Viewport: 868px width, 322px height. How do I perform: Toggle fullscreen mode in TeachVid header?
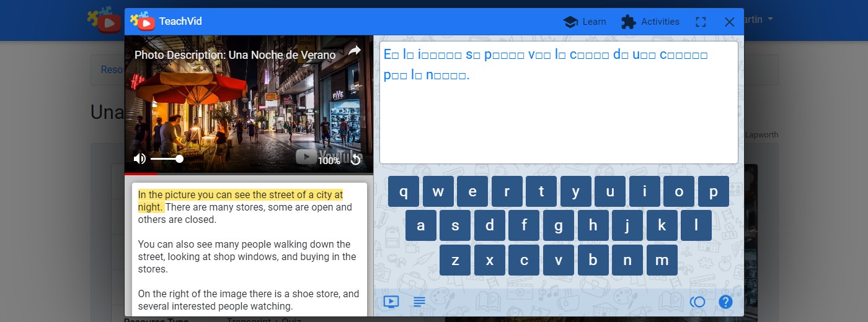[x=701, y=22]
